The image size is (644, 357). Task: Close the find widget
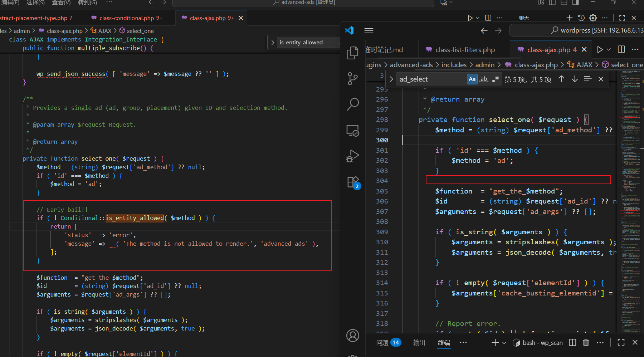tap(601, 79)
